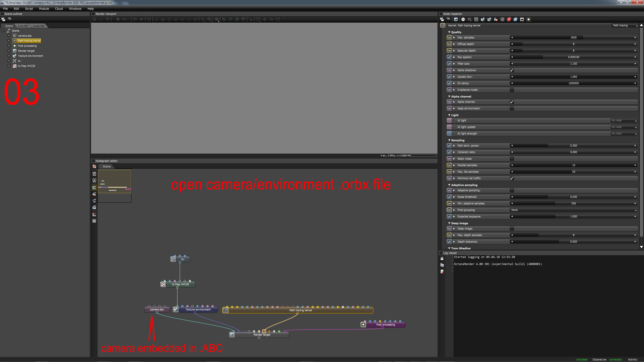
Task: Open post processing star icon in Node inspector
Action: click(528, 19)
